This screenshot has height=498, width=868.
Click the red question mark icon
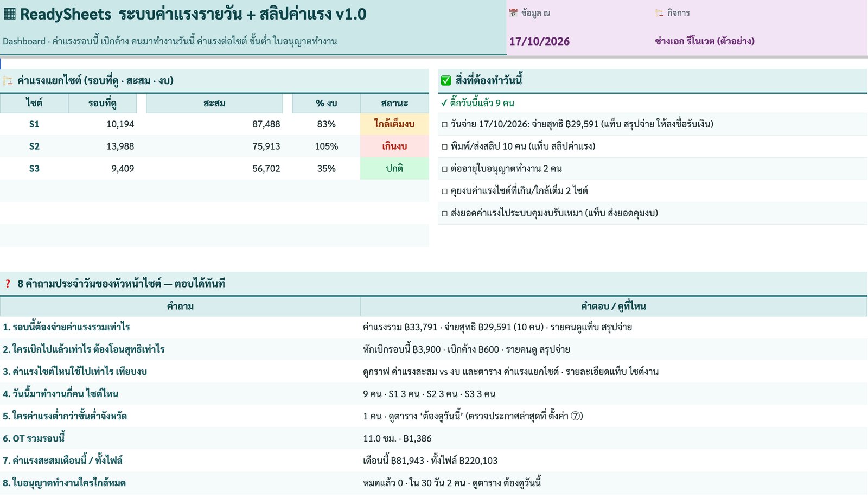pos(8,284)
